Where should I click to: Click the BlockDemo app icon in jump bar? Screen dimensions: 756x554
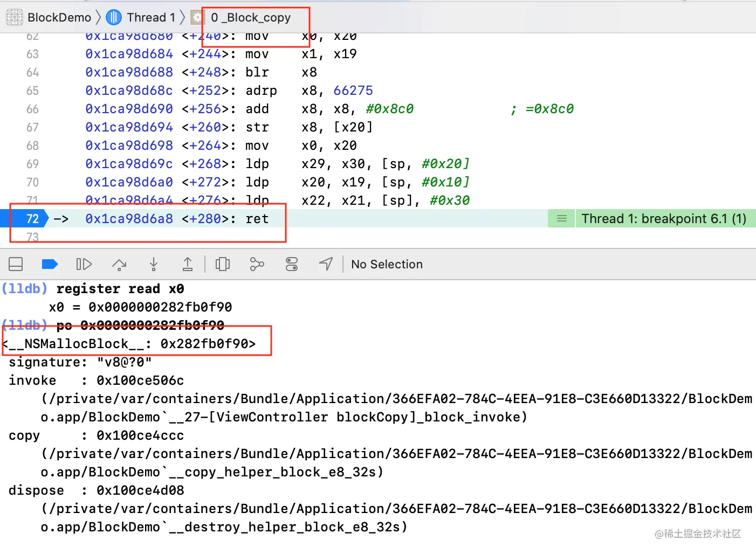(15, 17)
